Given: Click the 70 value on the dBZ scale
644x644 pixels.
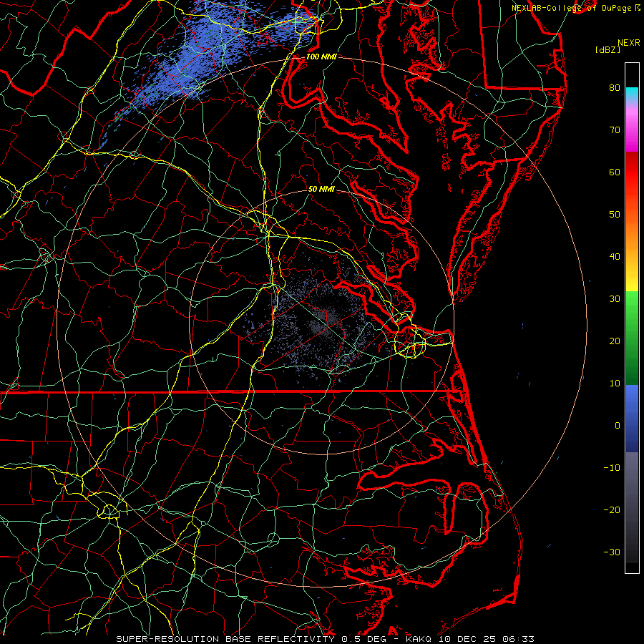Looking at the screenshot, I should (x=615, y=130).
